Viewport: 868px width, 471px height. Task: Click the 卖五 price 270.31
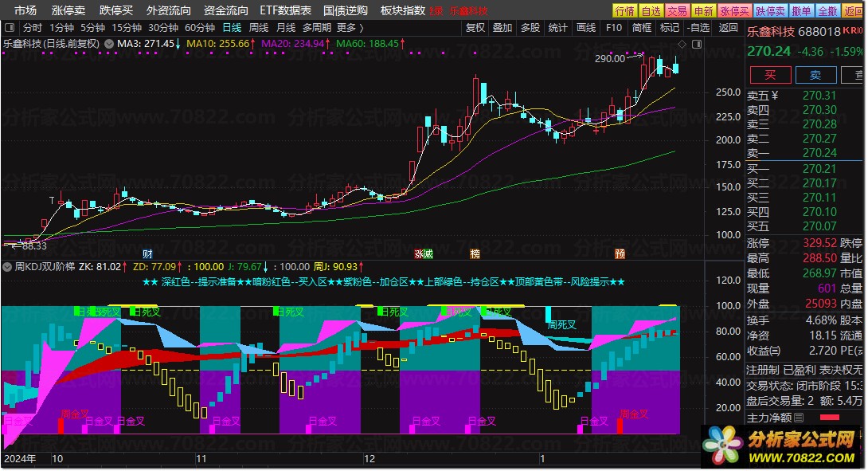[x=820, y=96]
